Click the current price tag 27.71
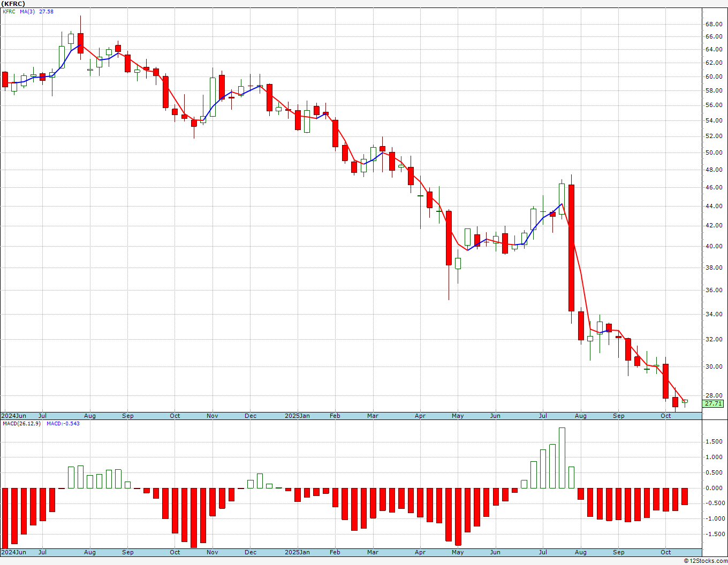This screenshot has height=565, width=728. (713, 404)
